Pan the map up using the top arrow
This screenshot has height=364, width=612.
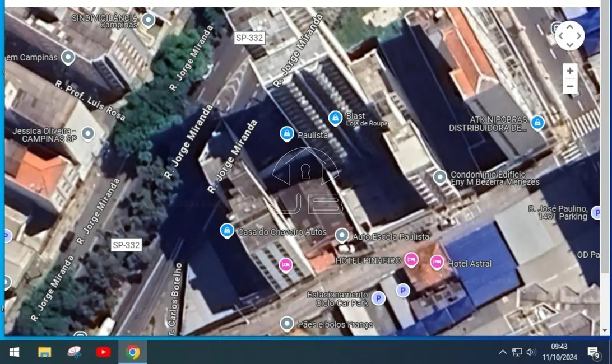click(x=569, y=26)
